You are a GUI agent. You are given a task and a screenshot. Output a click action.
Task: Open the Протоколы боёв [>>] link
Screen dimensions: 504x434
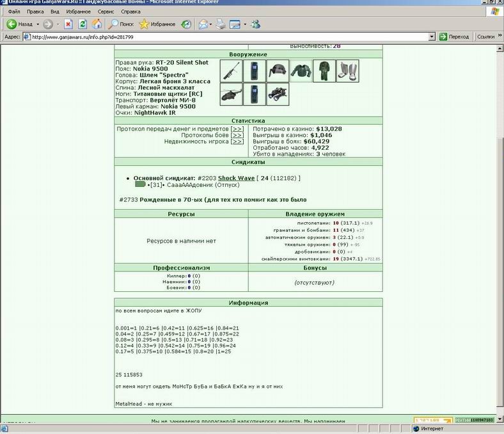pyautogui.click(x=237, y=135)
